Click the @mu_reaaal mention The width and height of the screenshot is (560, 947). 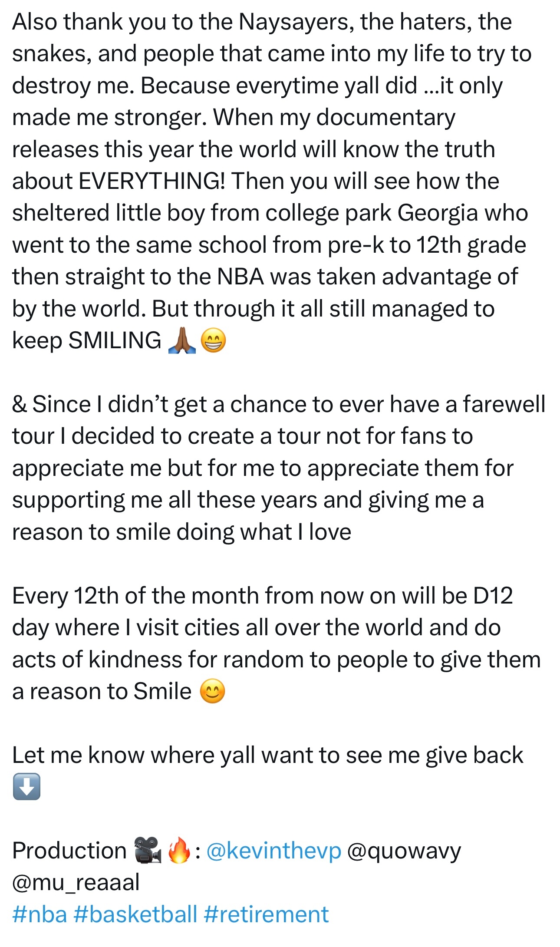click(x=76, y=883)
